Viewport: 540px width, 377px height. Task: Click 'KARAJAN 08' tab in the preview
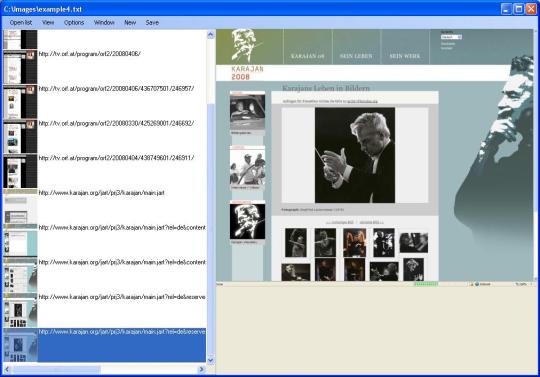tap(308, 56)
